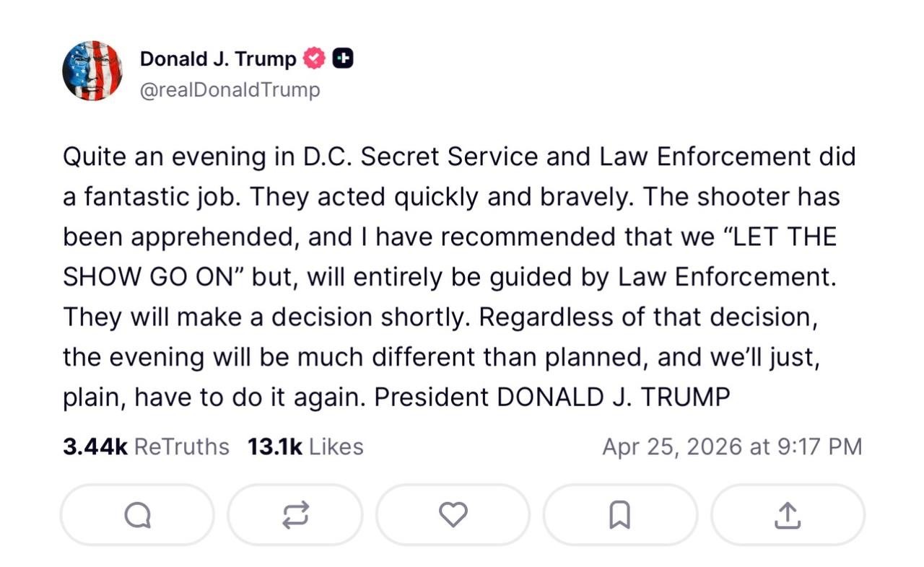This screenshot has width=924, height=567.
Task: Open the flag-themed profile avatar
Action: coord(92,71)
